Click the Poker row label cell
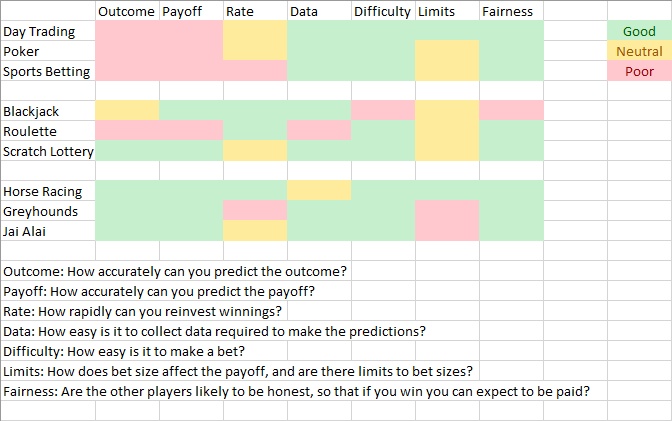Screen dimensions: 672x421 click(48, 51)
